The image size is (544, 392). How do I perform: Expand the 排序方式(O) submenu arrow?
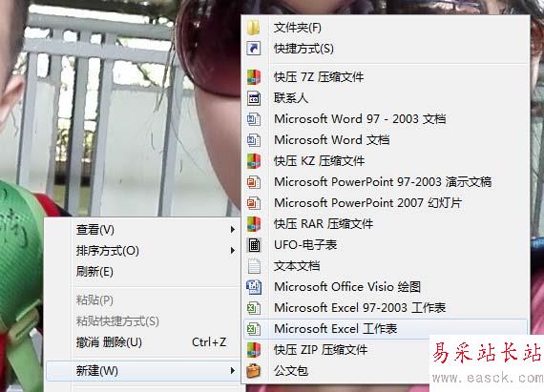(x=233, y=251)
